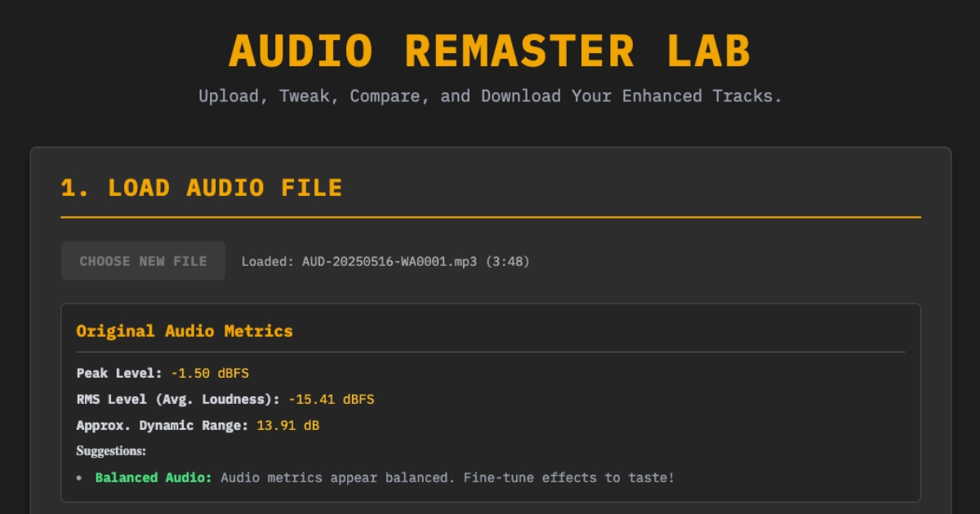Click the bullet point beside Balanced Audio
The height and width of the screenshot is (514, 980).
tap(79, 477)
